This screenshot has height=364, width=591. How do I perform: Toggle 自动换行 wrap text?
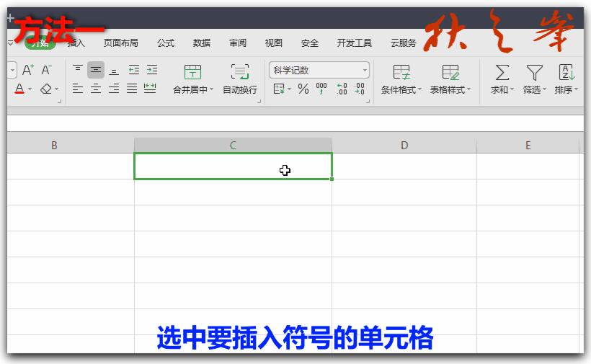[x=240, y=79]
